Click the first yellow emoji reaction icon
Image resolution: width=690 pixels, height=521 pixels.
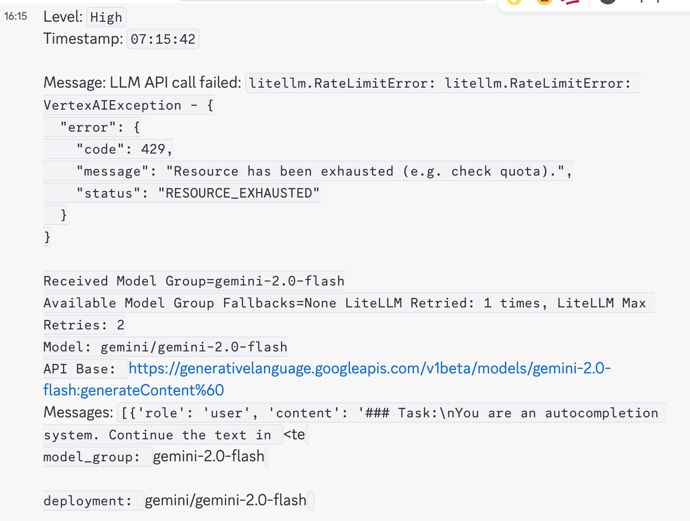point(515,3)
